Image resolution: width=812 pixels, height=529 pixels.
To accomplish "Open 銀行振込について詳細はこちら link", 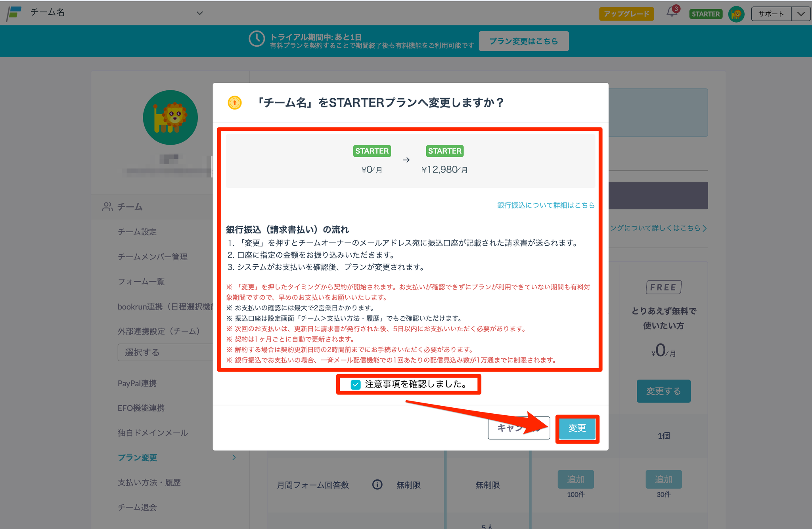I will (546, 205).
